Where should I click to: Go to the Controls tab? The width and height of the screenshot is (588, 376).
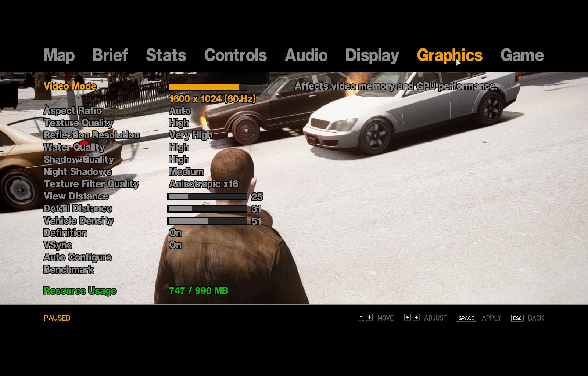pyautogui.click(x=236, y=55)
